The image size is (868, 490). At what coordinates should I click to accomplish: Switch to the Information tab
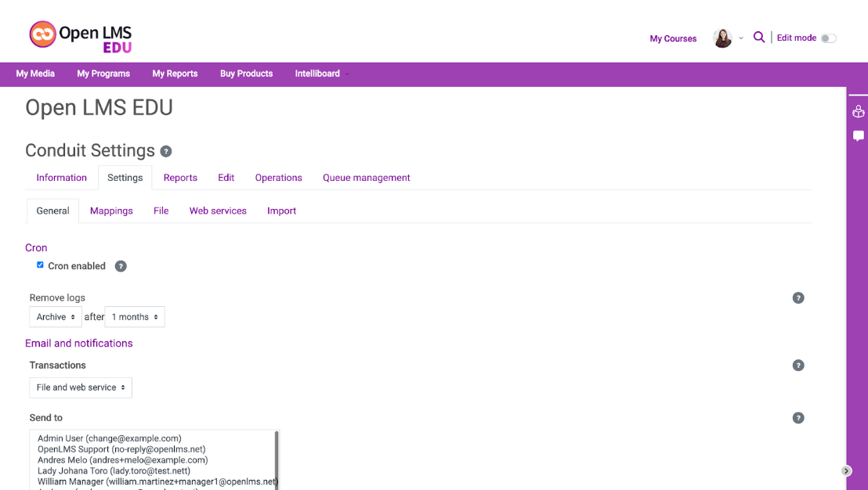pyautogui.click(x=61, y=178)
